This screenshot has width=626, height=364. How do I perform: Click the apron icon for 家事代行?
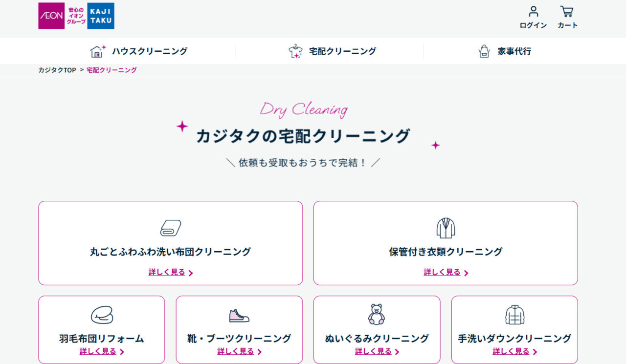click(484, 50)
